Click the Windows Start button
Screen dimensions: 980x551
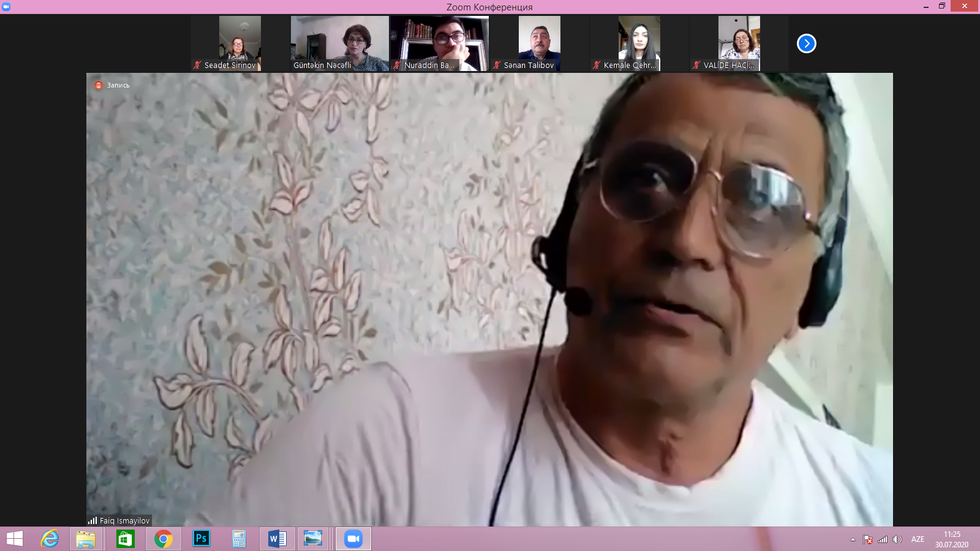coord(15,539)
